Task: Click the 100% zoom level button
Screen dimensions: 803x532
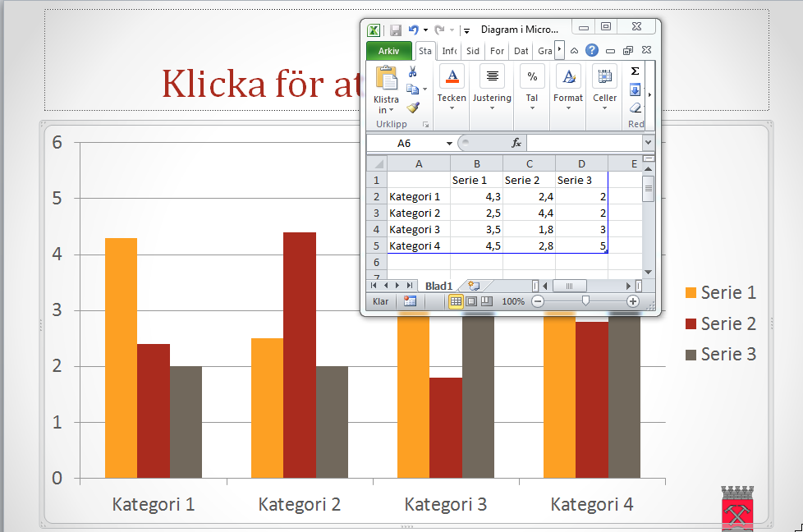Action: click(x=512, y=301)
